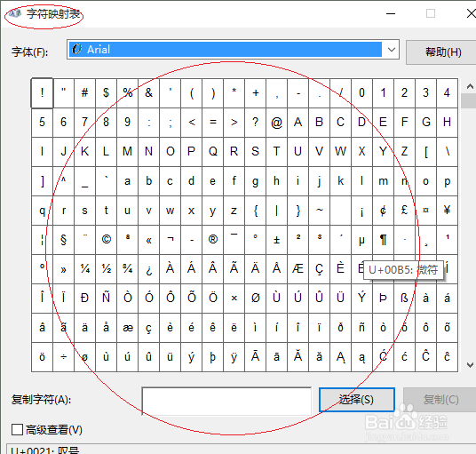
Task: Select the ¿ inverted question mark
Action: coord(149,269)
